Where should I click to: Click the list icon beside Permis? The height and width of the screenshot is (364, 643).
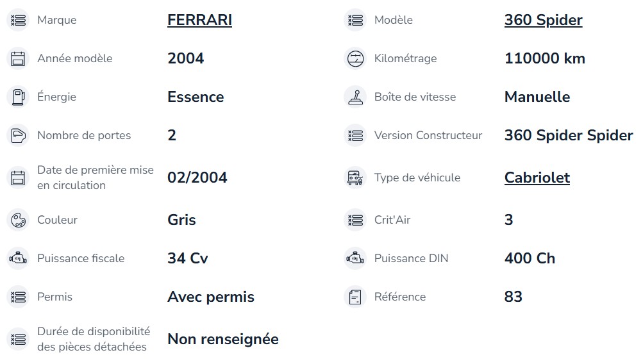[18, 297]
